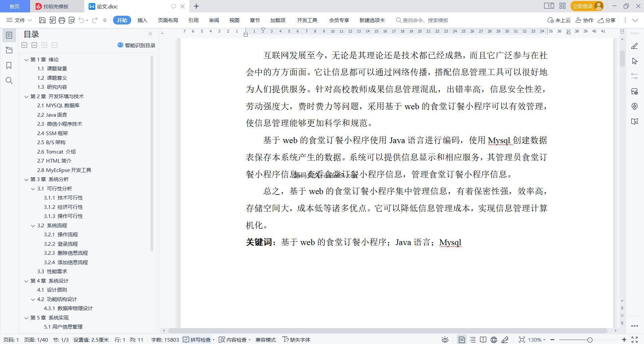Click the promote heading plus icon
644x344 pixels.
pos(44,45)
